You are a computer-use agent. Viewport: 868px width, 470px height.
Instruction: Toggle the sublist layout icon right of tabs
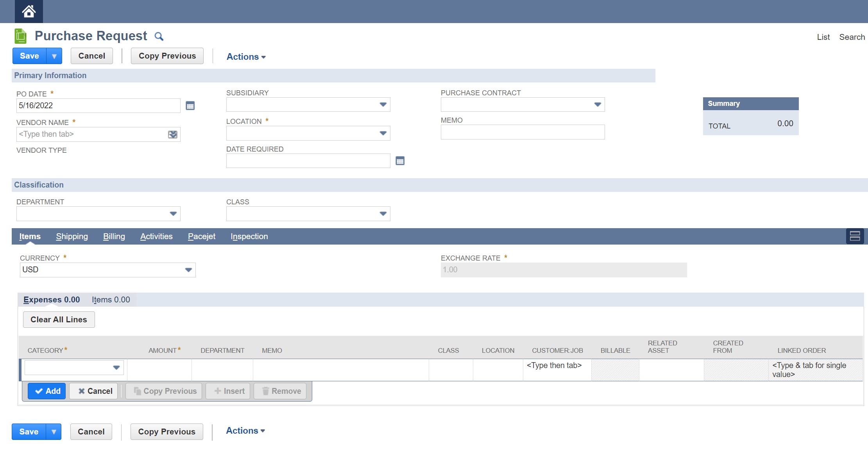coord(855,236)
